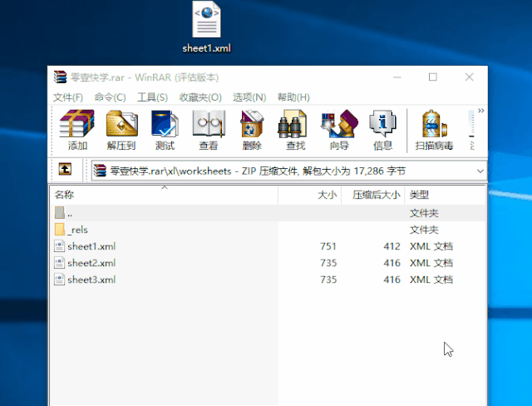Click packed size 412 of sheet1.xml
532x406 pixels.
click(x=392, y=246)
